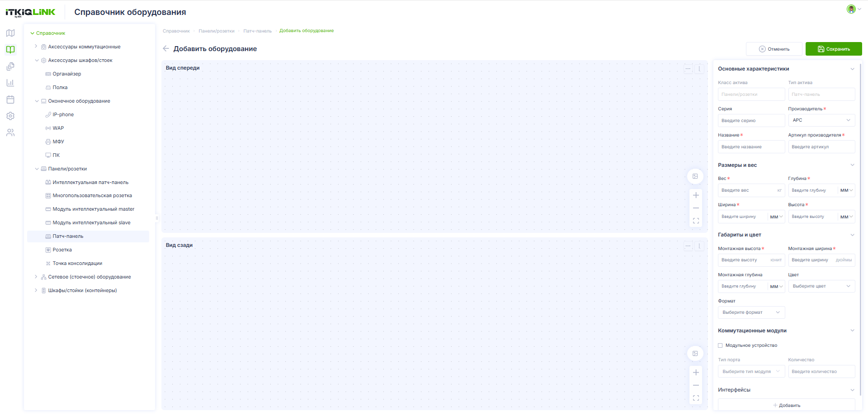The width and height of the screenshot is (868, 416).
Task: Collapse Аксессуары шкафов/стоек tree node
Action: (37, 60)
